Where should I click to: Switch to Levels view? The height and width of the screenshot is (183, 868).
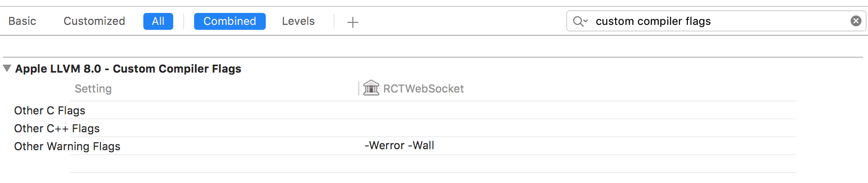click(x=298, y=21)
